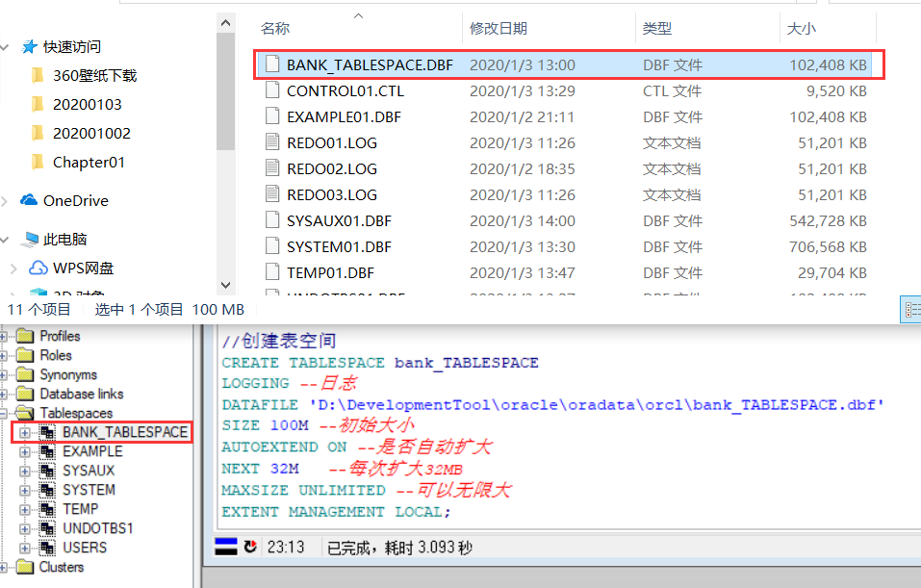Click the SYSAUX tablespace icon
This screenshot has height=588, width=921.
47,472
